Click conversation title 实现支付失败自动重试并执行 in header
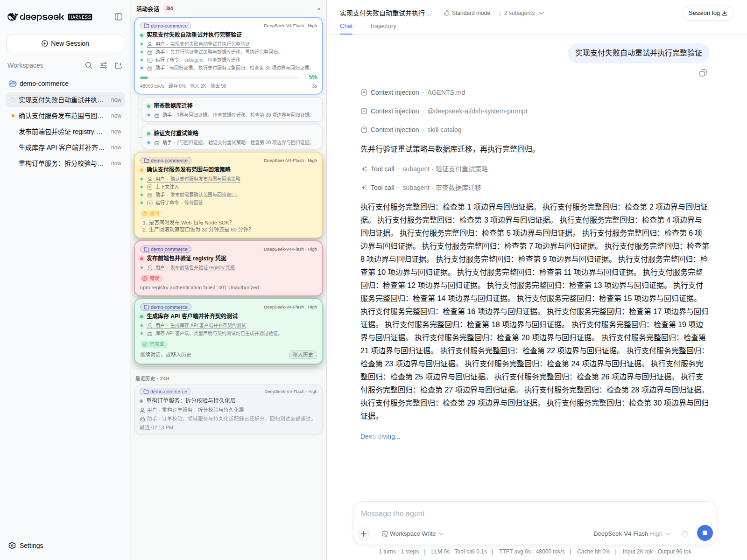The width and height of the screenshot is (747, 560). point(386,13)
